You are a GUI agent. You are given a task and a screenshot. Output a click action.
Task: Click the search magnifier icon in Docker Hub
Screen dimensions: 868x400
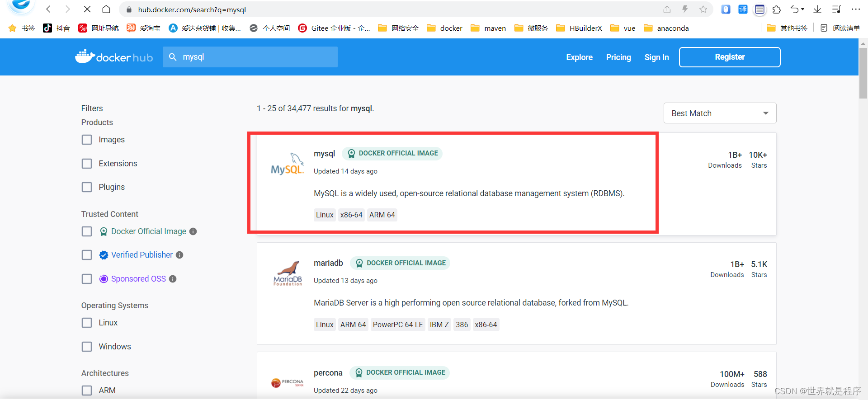(x=173, y=57)
